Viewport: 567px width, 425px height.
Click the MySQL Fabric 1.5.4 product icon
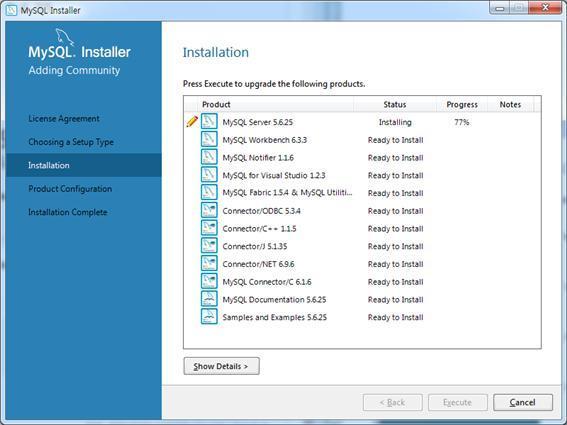(209, 192)
